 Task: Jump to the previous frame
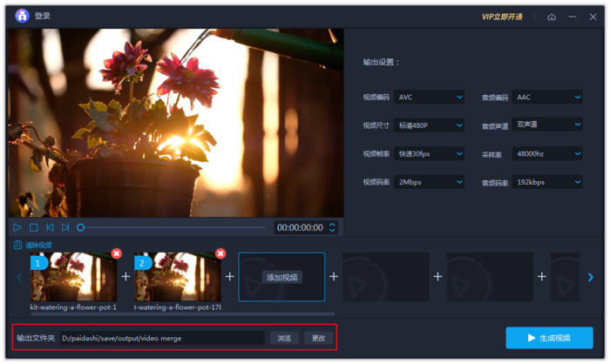[50, 227]
